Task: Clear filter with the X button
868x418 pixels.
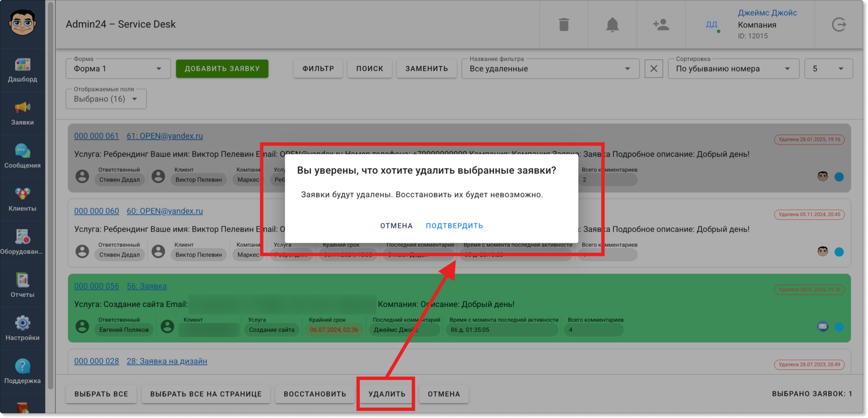Action: point(654,69)
